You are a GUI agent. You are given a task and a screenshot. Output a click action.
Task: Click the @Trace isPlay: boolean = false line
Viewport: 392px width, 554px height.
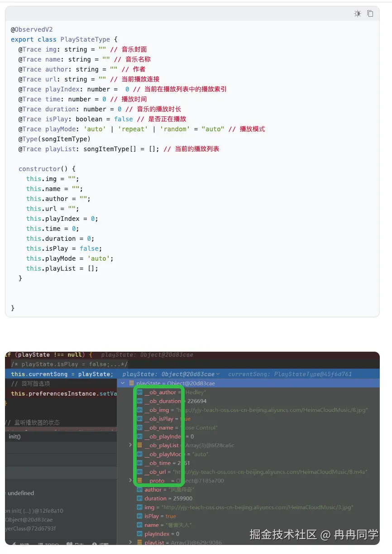point(102,119)
